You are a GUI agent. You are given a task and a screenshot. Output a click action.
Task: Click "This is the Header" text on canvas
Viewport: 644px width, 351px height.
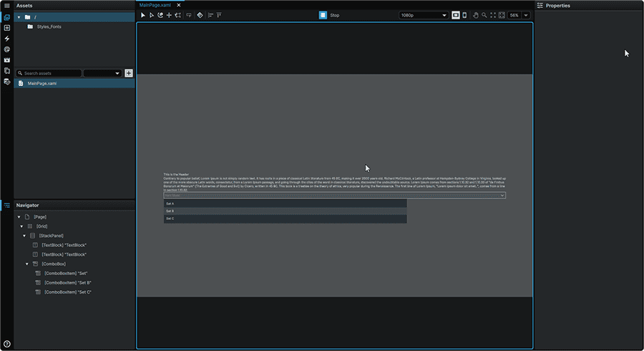click(x=176, y=175)
